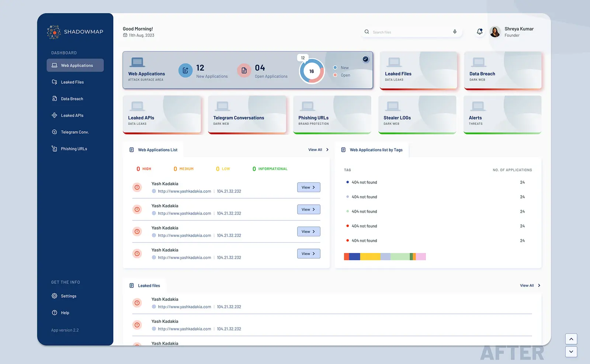
Task: Open Help question mark icon
Action: pyautogui.click(x=55, y=312)
